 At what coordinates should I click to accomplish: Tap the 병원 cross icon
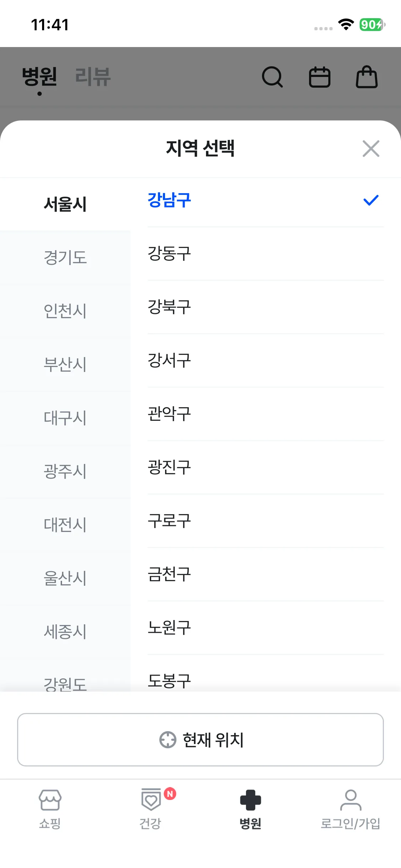pos(251,800)
